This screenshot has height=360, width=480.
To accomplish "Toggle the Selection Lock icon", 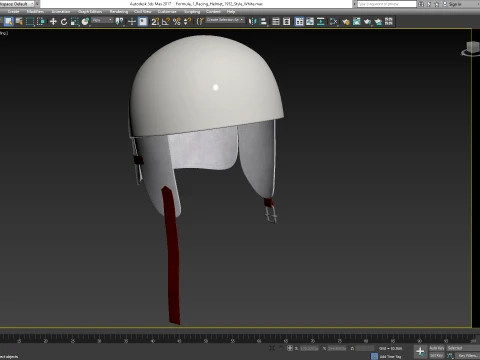I will (281, 348).
